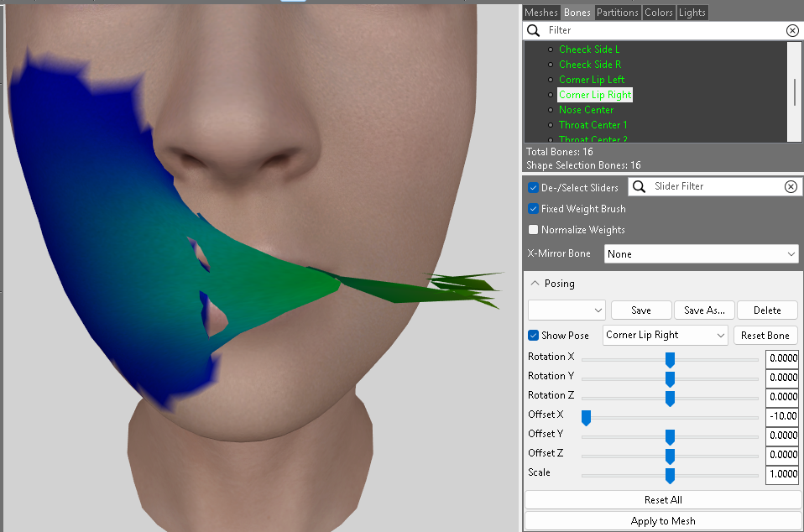Click into the bone Filter text field

pyautogui.click(x=664, y=31)
